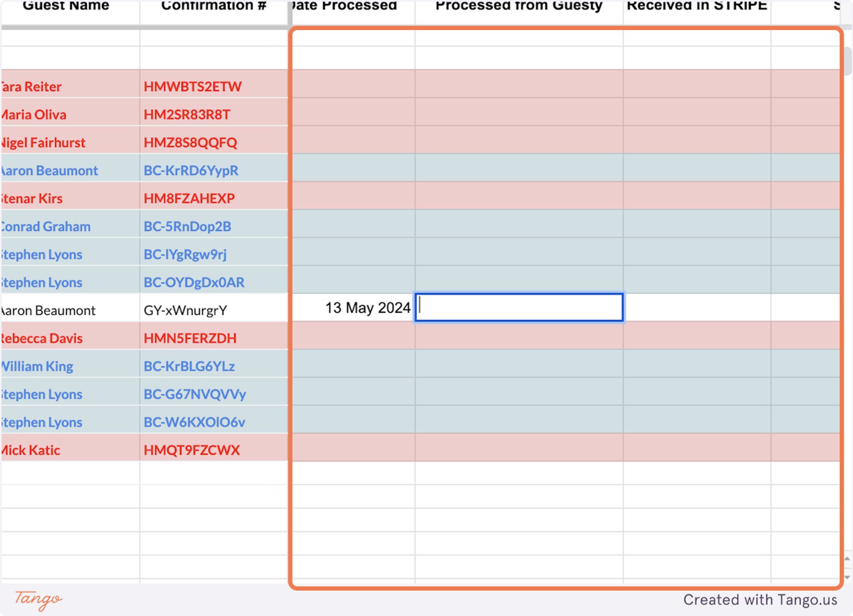
Task: Select the HMQT9FZCWX confirmation cell
Action: 214,450
